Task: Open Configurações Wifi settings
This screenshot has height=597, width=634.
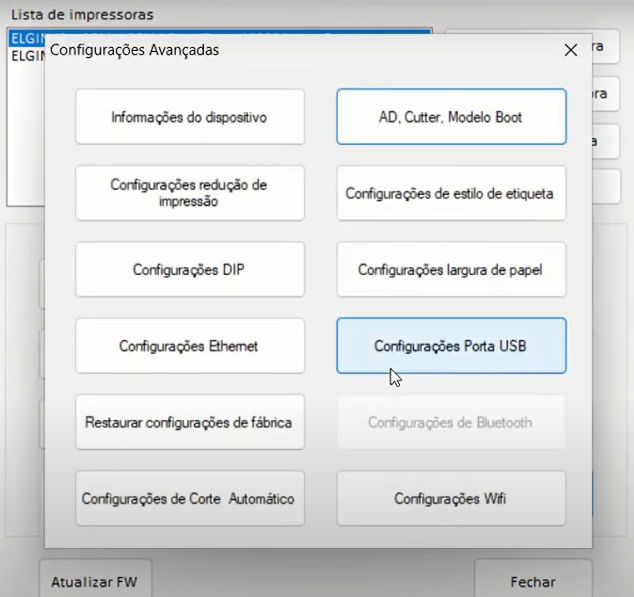Action: (451, 498)
